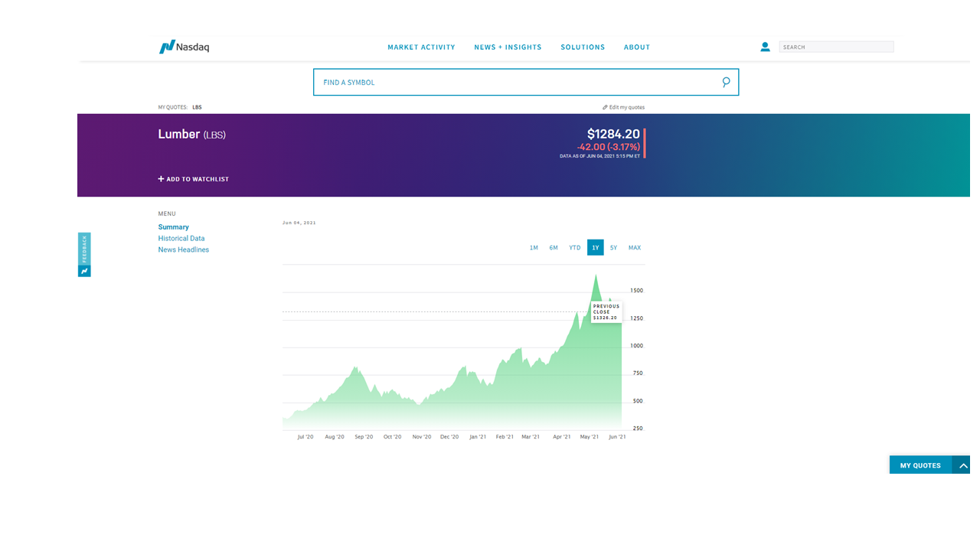Image resolution: width=980 pixels, height=551 pixels.
Task: Open the News Headlines link
Action: tap(184, 249)
